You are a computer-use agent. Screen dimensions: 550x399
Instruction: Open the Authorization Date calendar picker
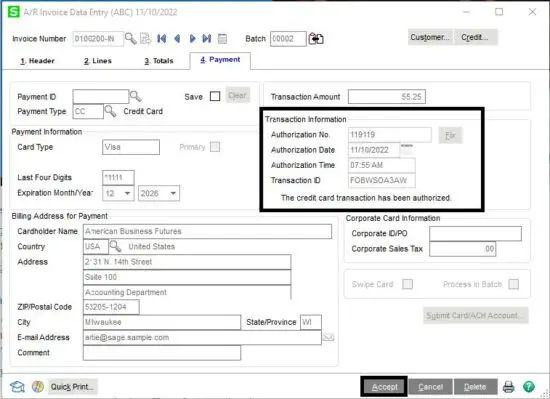(x=407, y=150)
